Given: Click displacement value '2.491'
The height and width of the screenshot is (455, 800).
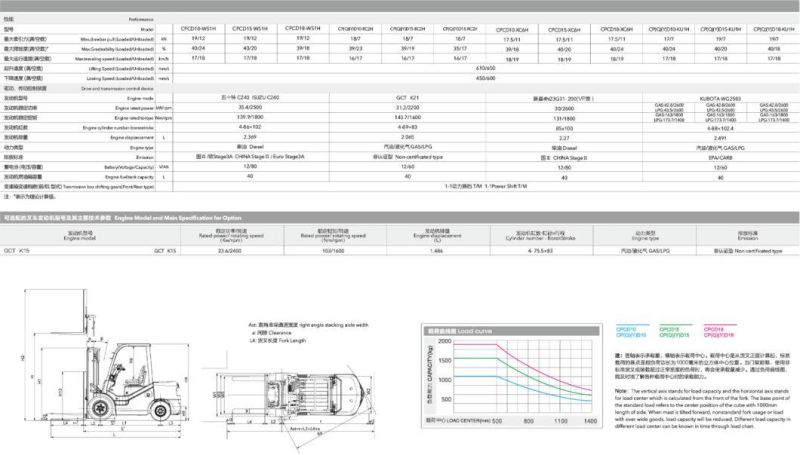Looking at the screenshot, I should pos(720,138).
